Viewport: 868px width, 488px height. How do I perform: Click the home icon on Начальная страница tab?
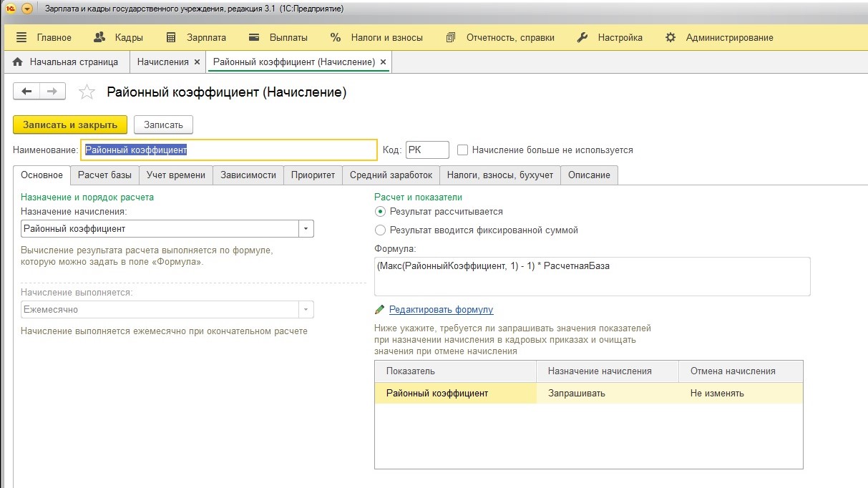coord(18,62)
